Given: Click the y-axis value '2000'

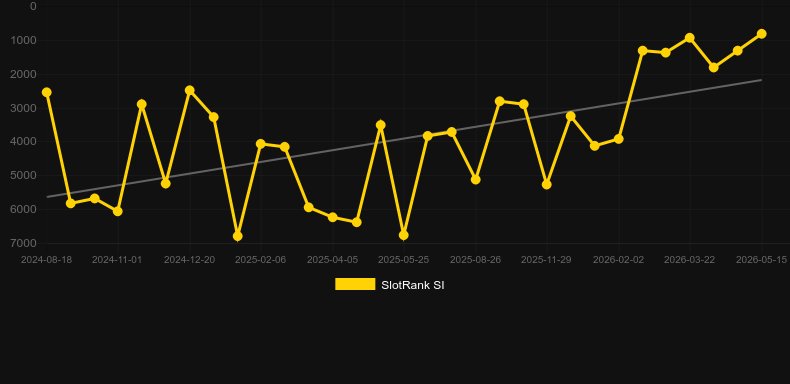Looking at the screenshot, I should (23, 74).
